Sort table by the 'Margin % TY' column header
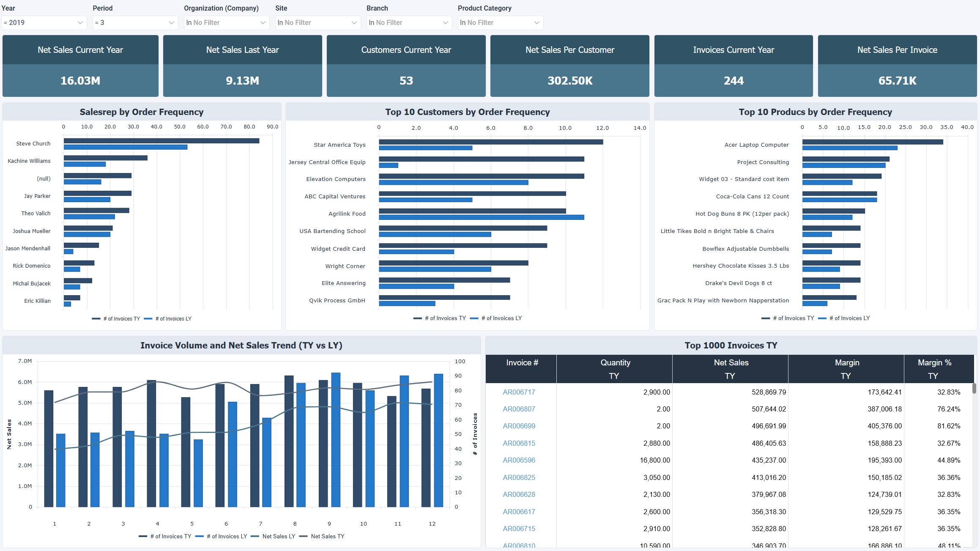 pyautogui.click(x=934, y=369)
